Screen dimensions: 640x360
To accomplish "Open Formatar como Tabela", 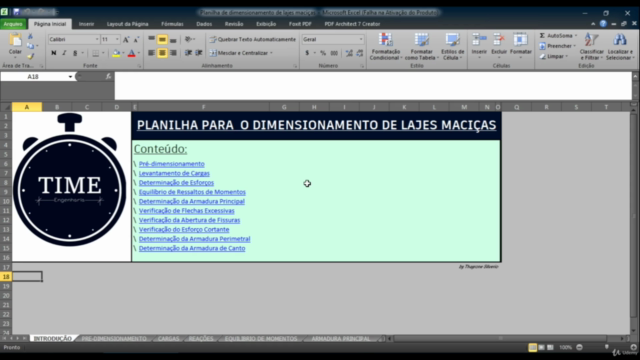I will click(422, 47).
